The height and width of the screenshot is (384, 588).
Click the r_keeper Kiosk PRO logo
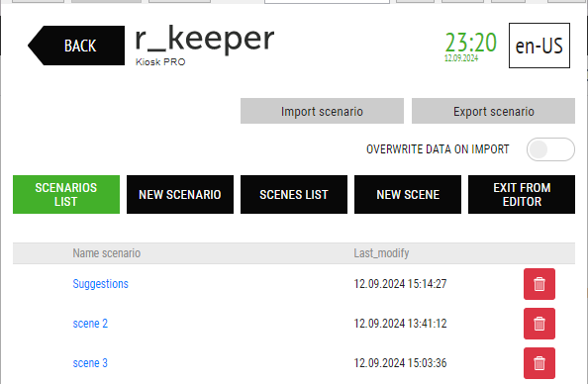coord(204,45)
